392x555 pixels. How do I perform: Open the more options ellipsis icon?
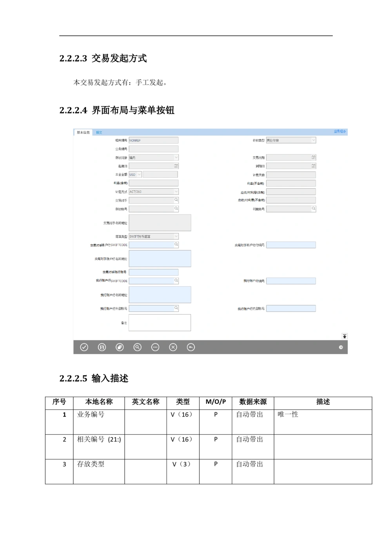155,347
